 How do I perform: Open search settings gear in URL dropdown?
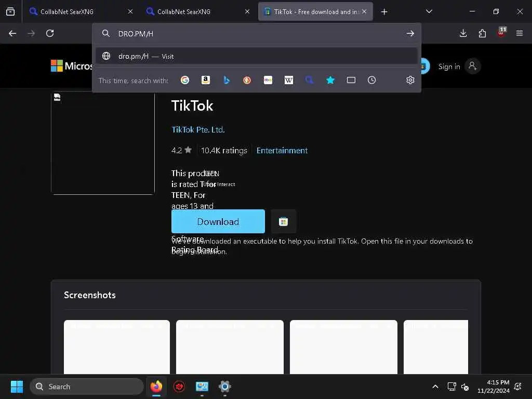click(x=410, y=80)
